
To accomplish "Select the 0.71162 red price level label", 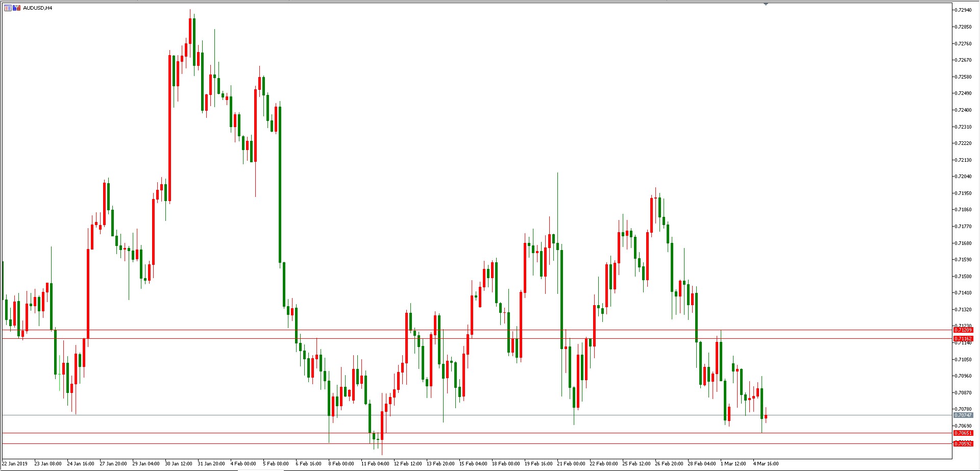I will 963,339.
